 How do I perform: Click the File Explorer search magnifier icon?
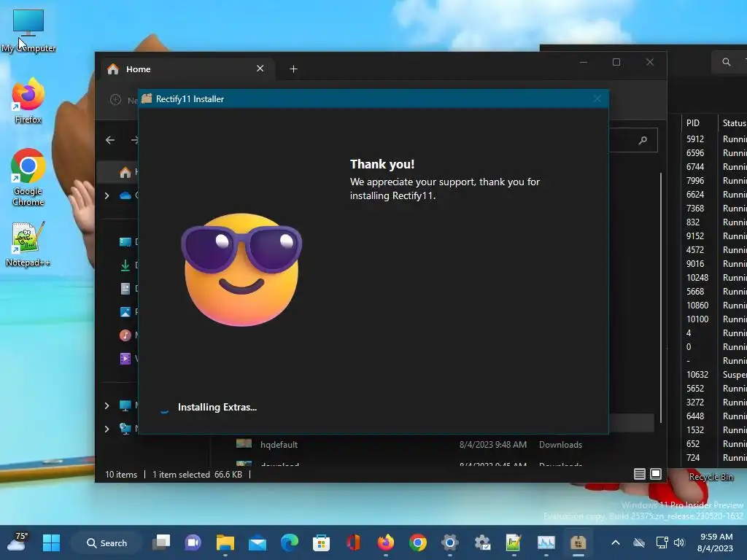(643, 140)
